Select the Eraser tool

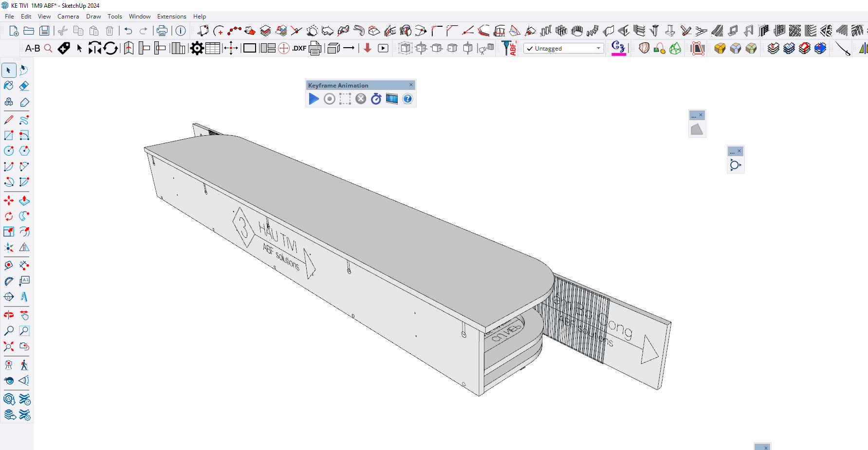(x=24, y=86)
